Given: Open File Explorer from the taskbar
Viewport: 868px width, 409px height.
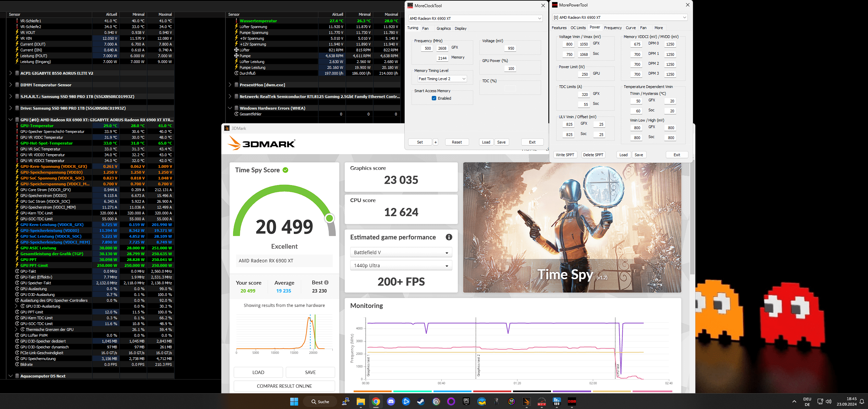Looking at the screenshot, I should [x=361, y=401].
